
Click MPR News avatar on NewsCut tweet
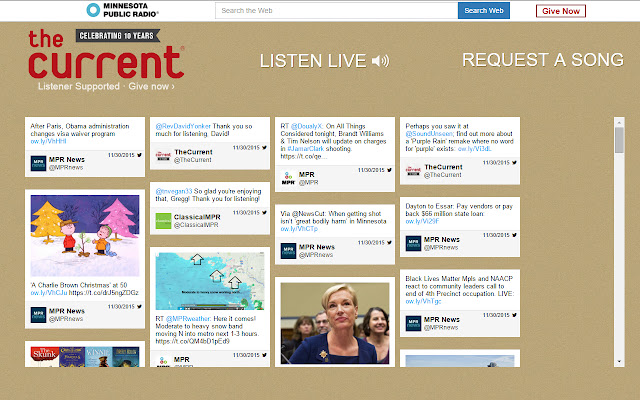click(x=288, y=251)
